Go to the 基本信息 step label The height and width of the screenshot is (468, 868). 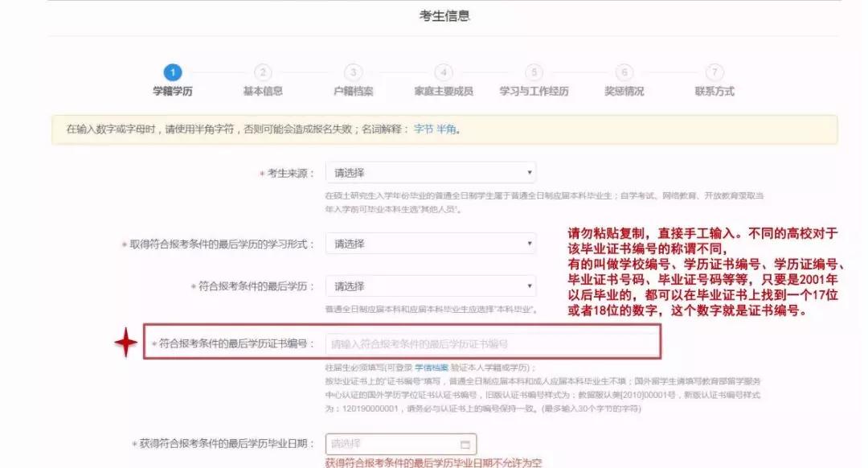pos(263,92)
